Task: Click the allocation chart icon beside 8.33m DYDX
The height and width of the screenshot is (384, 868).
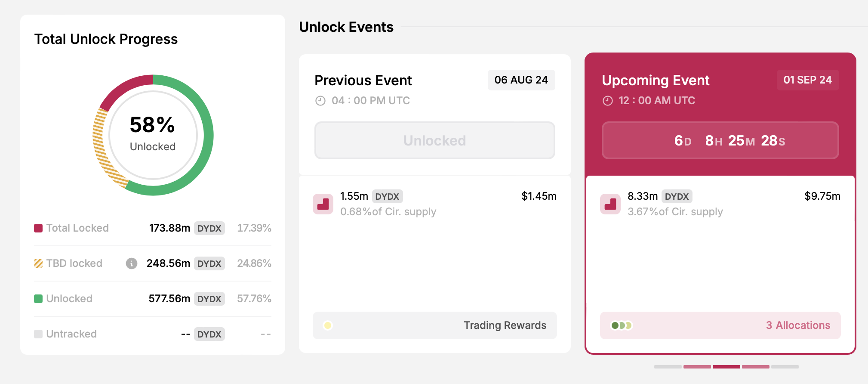Action: pyautogui.click(x=610, y=204)
